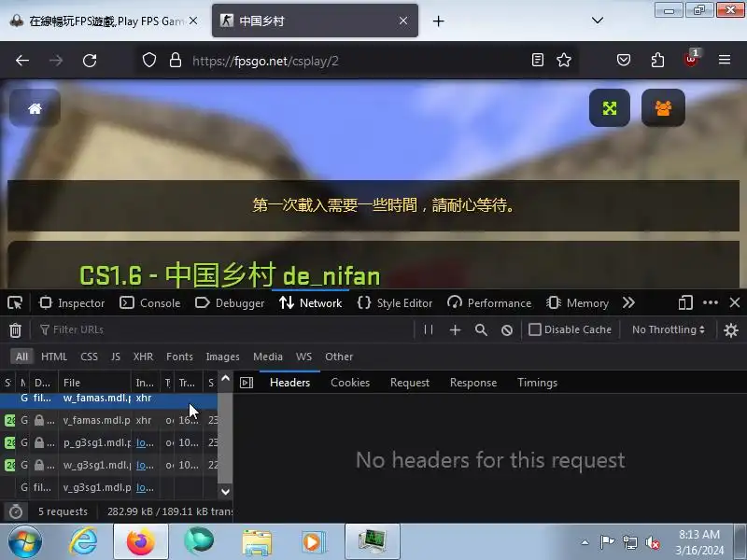747x560 pixels.
Task: Clear network log with trash icon
Action: click(15, 329)
